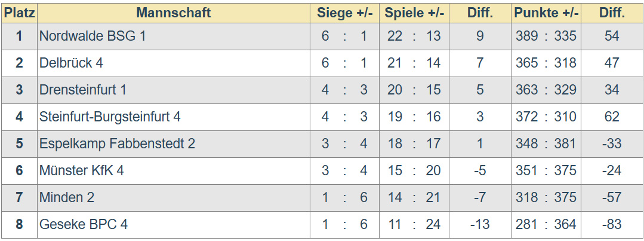Image resolution: width=644 pixels, height=241 pixels.
Task: Click rank number 8 in Platz column
Action: (x=19, y=224)
